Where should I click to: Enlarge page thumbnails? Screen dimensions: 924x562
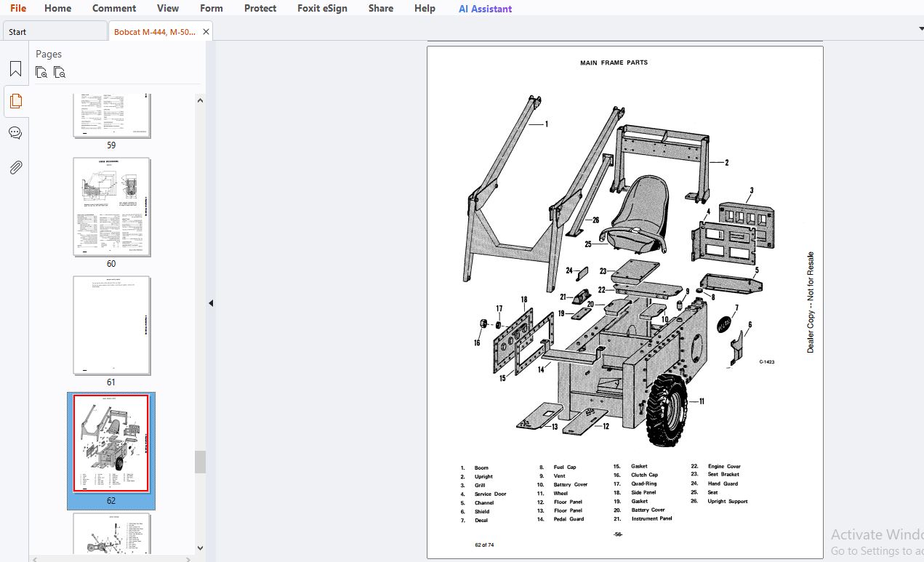click(x=41, y=72)
